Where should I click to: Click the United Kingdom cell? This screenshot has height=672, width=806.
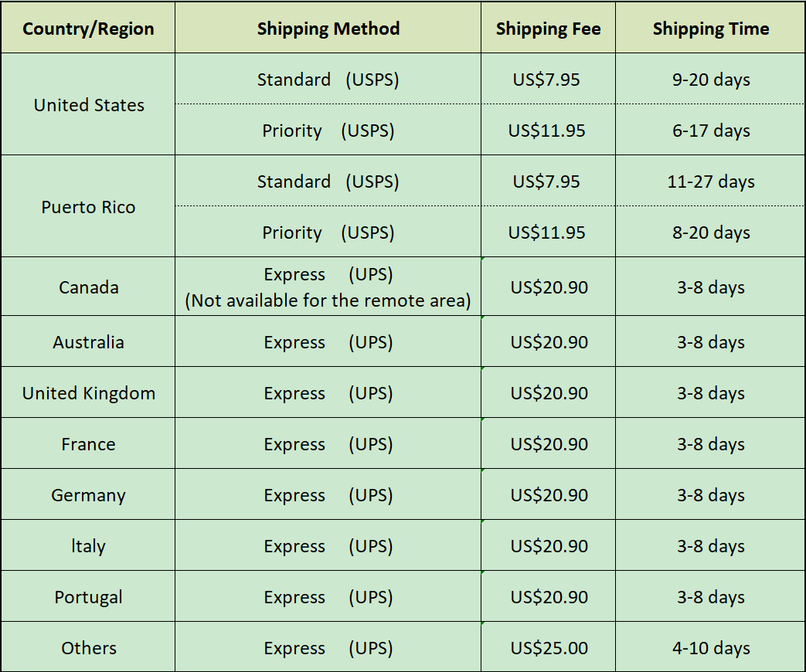pos(89,393)
